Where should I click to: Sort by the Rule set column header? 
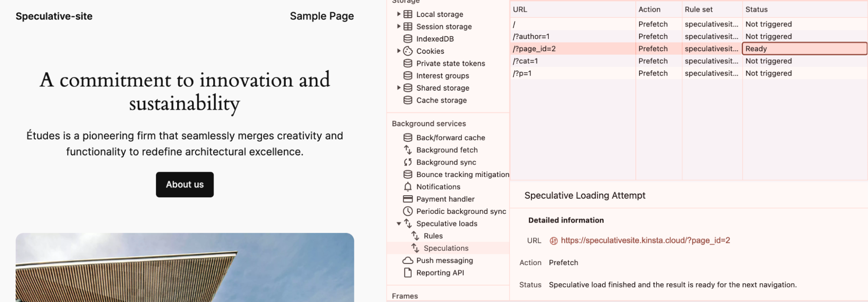click(712, 9)
